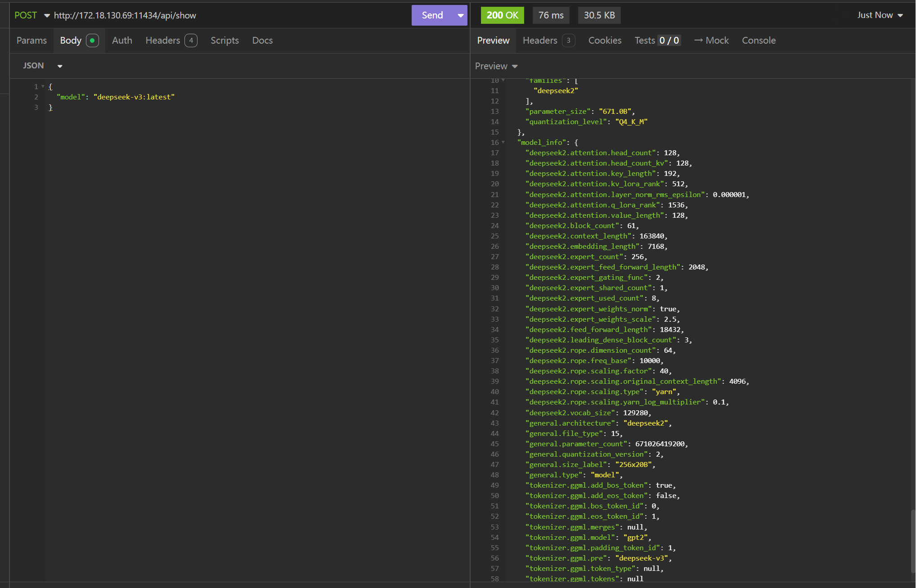Open response Headers tab with 3 badge
This screenshot has height=588, width=916.
pos(548,40)
